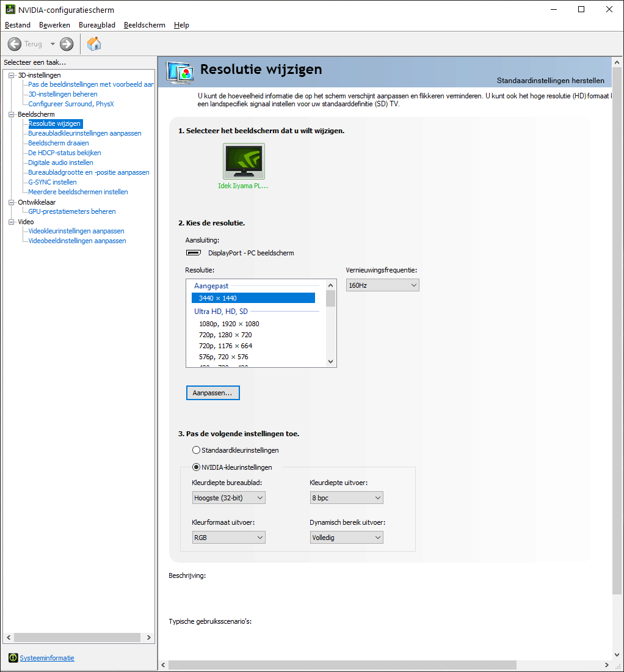Open the Bewerken menu

(x=54, y=25)
